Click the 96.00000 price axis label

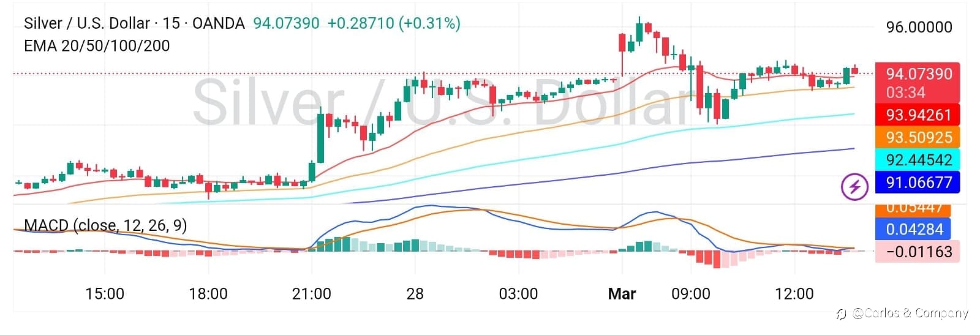point(919,27)
